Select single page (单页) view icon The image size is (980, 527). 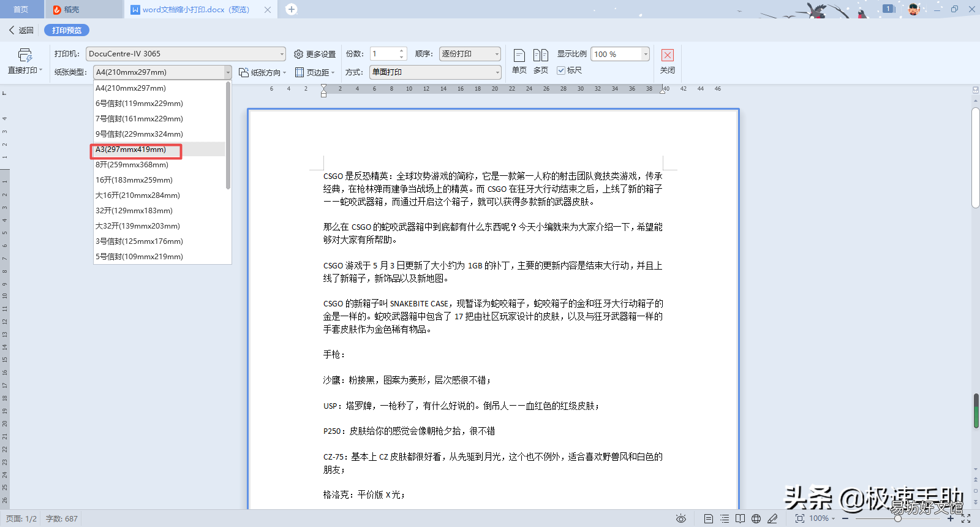[519, 55]
